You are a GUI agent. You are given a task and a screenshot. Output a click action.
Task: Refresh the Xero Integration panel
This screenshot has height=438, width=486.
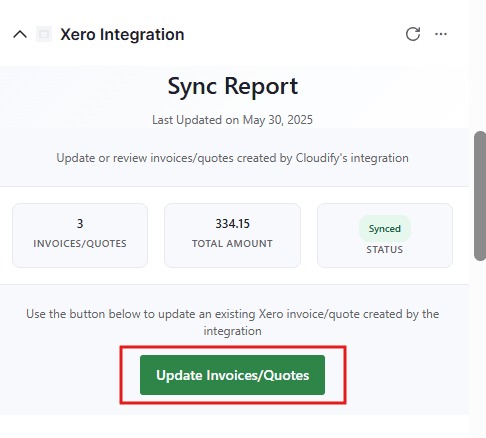pyautogui.click(x=413, y=34)
